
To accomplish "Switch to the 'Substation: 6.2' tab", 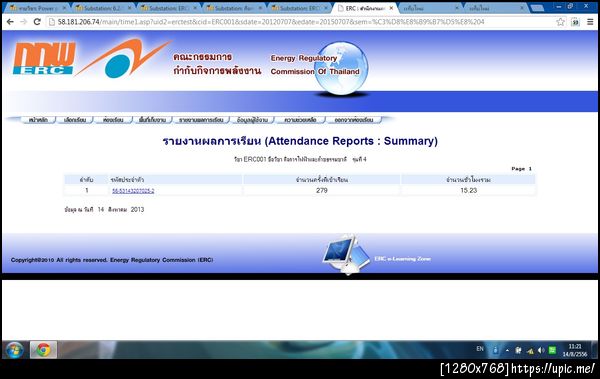I will pyautogui.click(x=103, y=8).
